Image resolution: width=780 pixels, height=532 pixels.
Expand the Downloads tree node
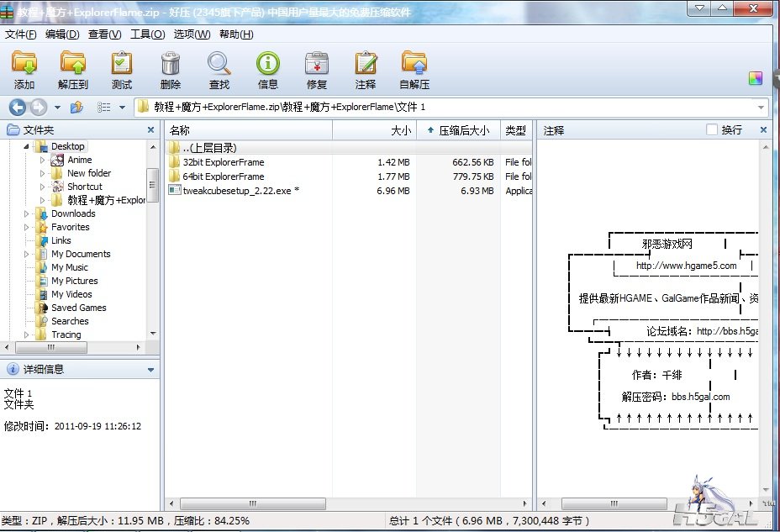[29, 213]
